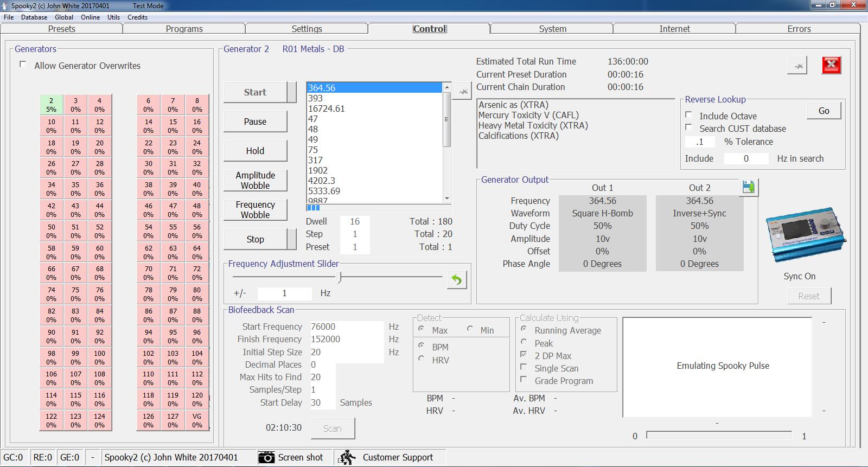The image size is (868, 467).
Task: Select generator 2 cell showing 5%
Action: click(x=51, y=105)
